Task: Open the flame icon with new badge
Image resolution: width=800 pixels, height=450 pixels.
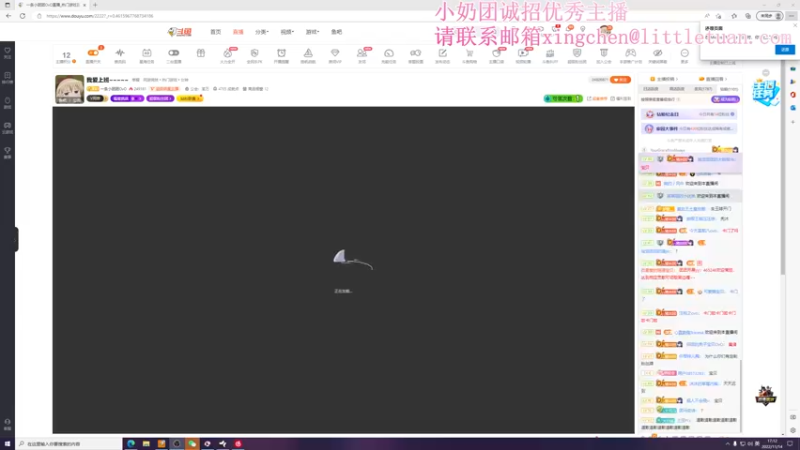Action: (x=228, y=53)
